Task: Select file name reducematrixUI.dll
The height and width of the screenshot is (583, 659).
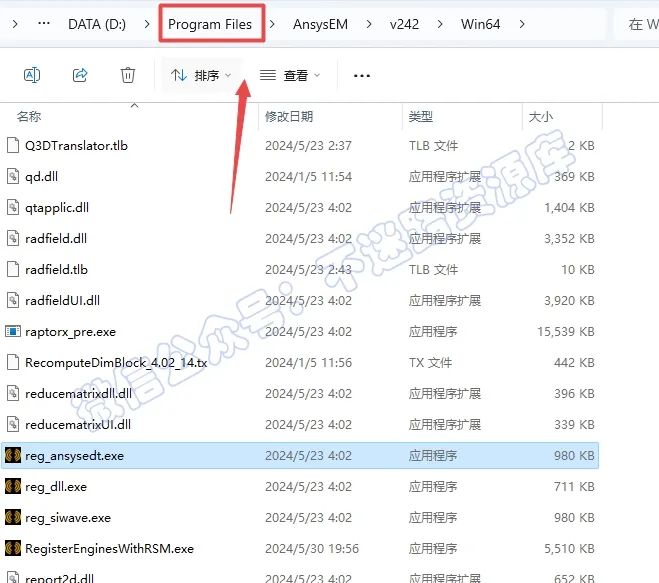Action: click(x=78, y=425)
